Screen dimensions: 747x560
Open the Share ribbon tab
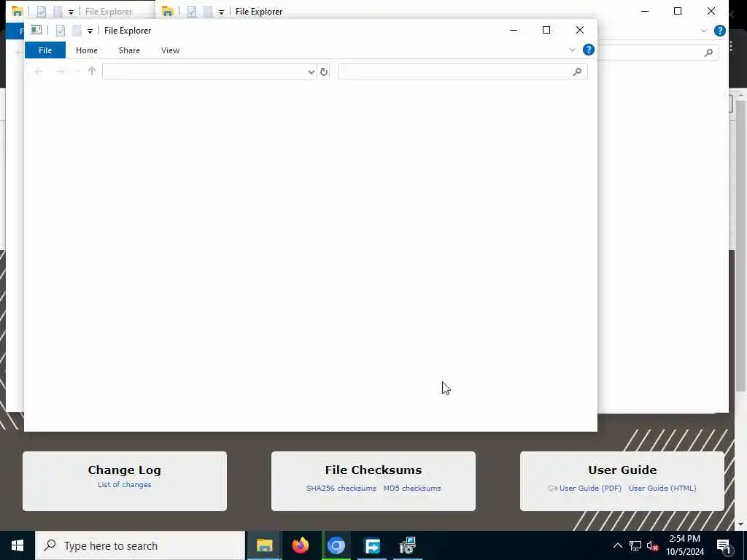coord(129,50)
